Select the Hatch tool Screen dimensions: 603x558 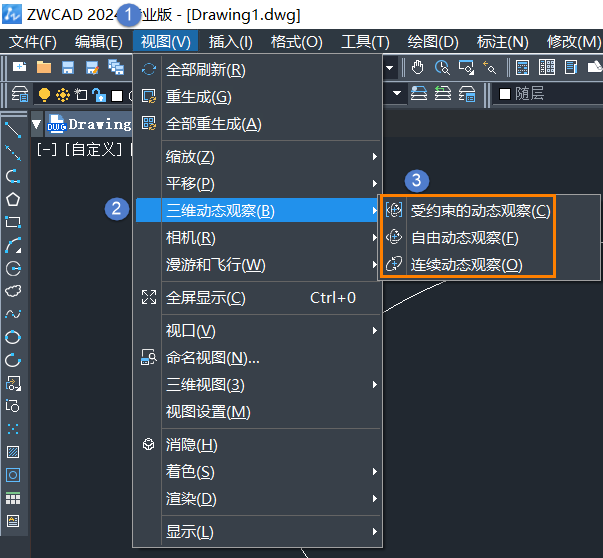coord(13,452)
